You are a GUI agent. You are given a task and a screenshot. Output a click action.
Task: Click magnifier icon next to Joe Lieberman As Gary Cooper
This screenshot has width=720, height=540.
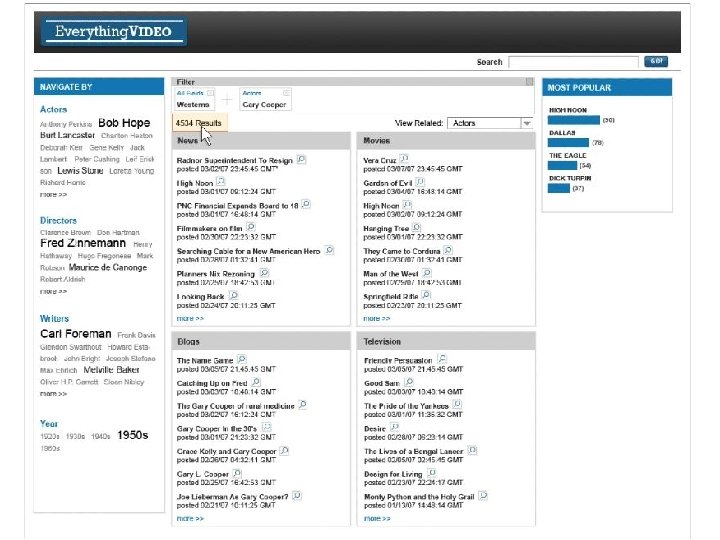(297, 496)
